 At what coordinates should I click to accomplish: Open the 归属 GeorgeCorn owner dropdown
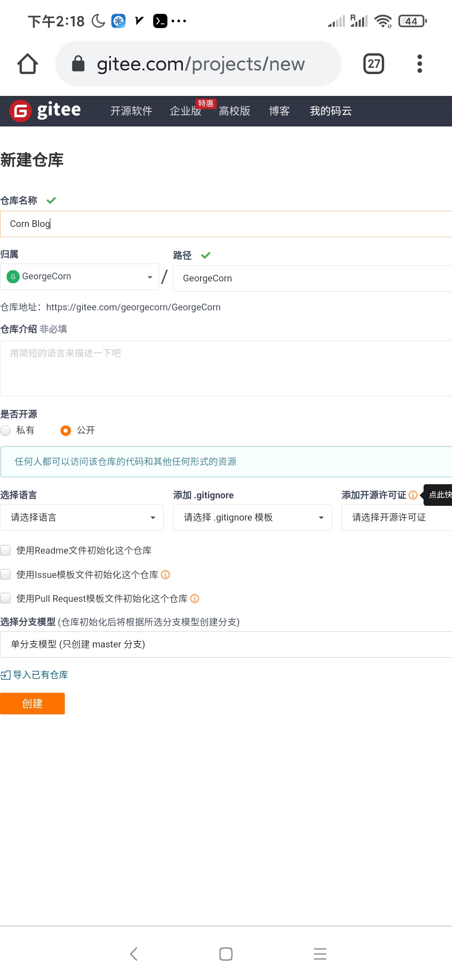coord(80,277)
